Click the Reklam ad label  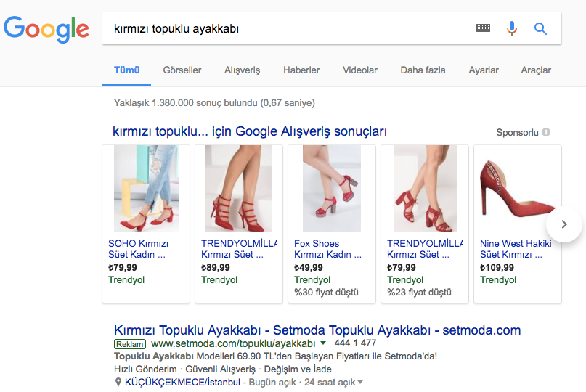130,344
